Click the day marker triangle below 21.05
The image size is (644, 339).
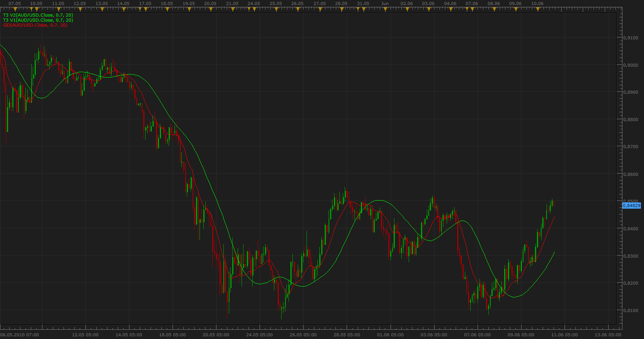pos(233,10)
